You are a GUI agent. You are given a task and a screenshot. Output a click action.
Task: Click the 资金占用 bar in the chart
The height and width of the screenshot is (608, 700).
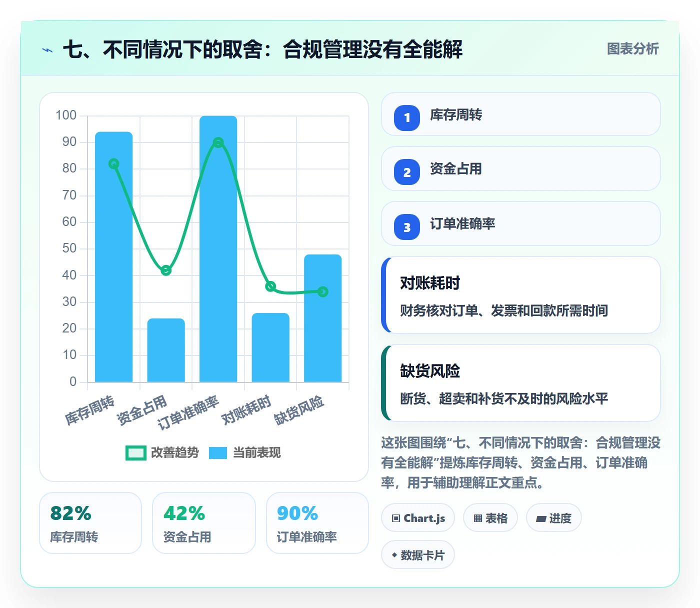166,350
